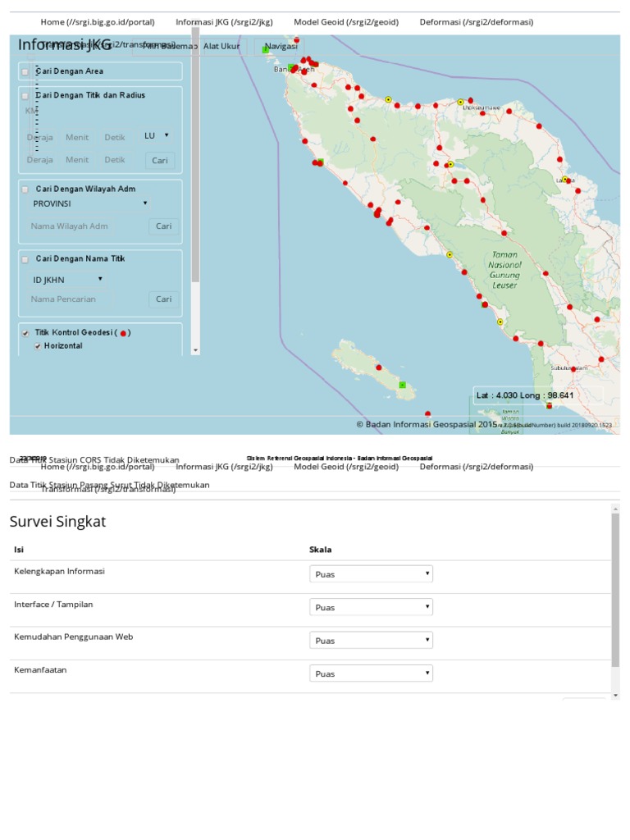Viewport: 630px width, 840px height.
Task: Click the Nama Wilayah Adm input field
Action: 70,226
